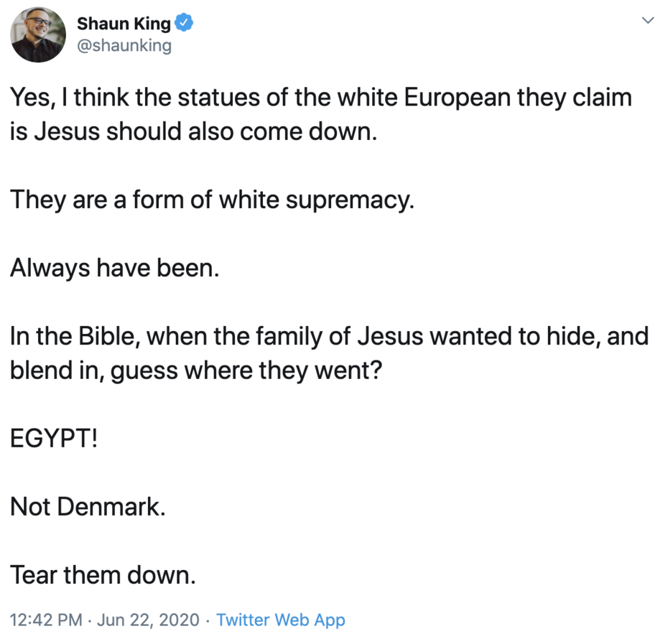Viewport: 668px width, 644px height.
Task: Click the closing line "Tear them down."
Action: [103, 574]
